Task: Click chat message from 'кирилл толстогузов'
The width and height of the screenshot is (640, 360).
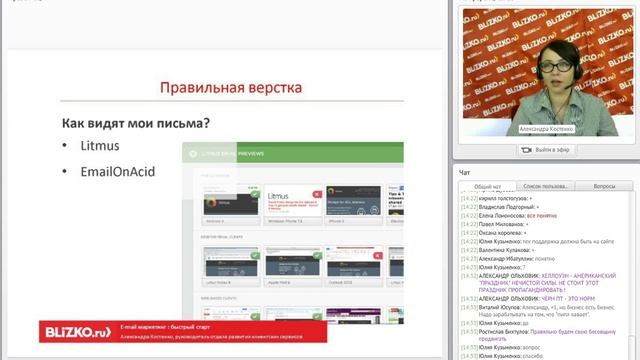Action: point(496,198)
